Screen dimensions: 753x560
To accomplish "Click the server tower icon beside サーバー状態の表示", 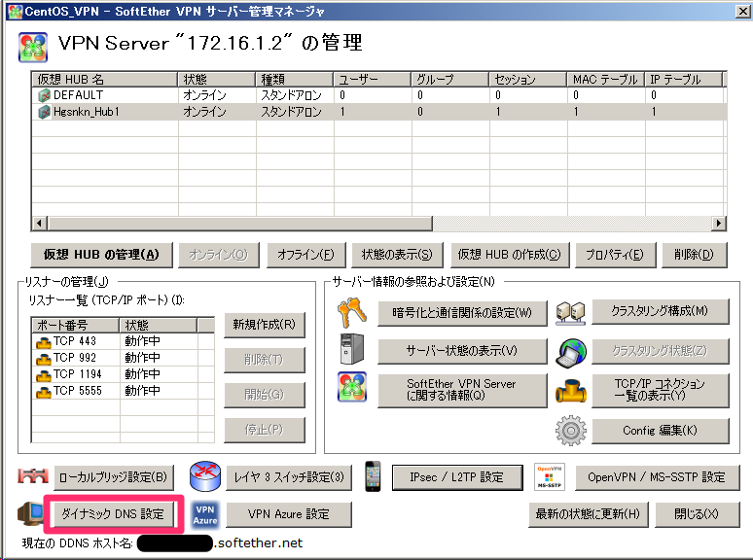I will pyautogui.click(x=351, y=349).
